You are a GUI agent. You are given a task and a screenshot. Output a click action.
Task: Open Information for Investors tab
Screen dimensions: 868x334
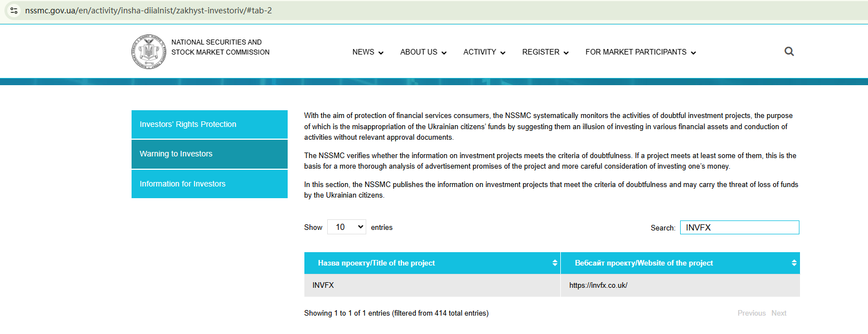210,184
